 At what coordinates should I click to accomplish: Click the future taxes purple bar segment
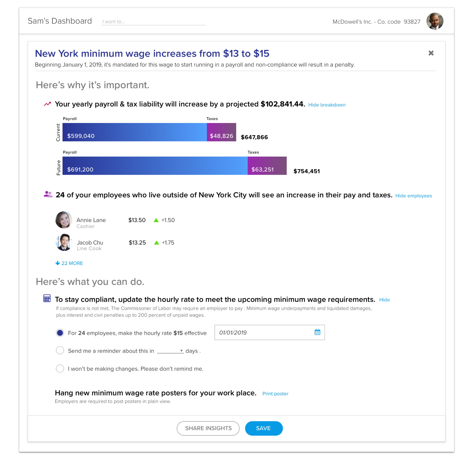[x=267, y=166]
